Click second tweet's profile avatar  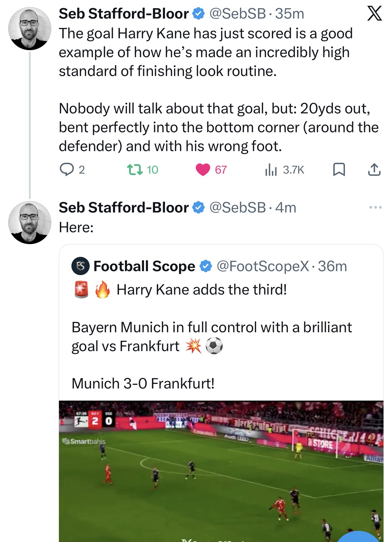[30, 222]
